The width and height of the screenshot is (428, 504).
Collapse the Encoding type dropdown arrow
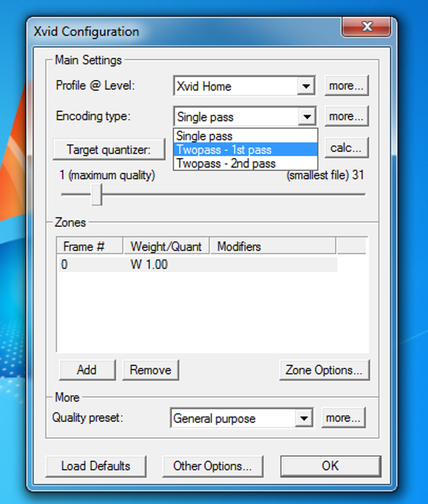(307, 117)
